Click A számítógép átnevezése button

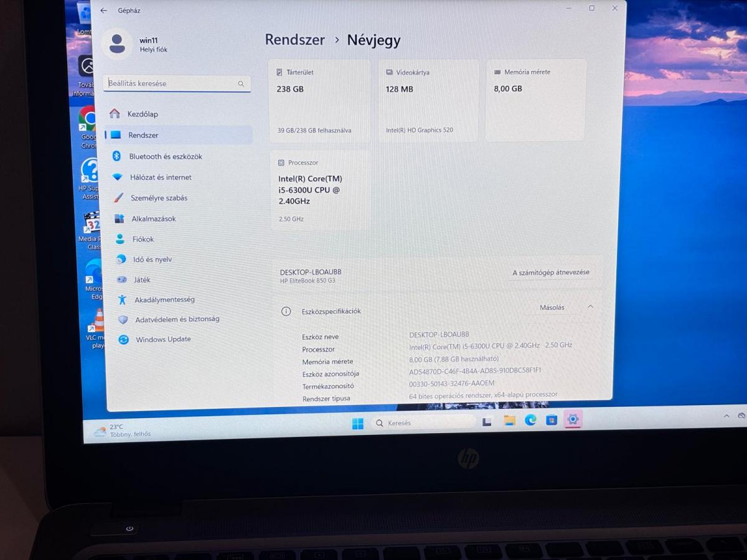(551, 273)
